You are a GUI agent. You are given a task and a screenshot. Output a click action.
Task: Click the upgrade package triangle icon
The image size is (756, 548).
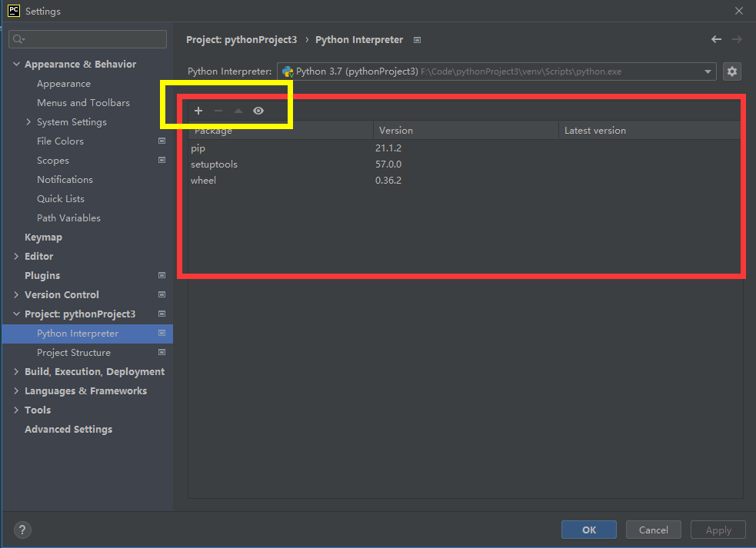(x=238, y=111)
